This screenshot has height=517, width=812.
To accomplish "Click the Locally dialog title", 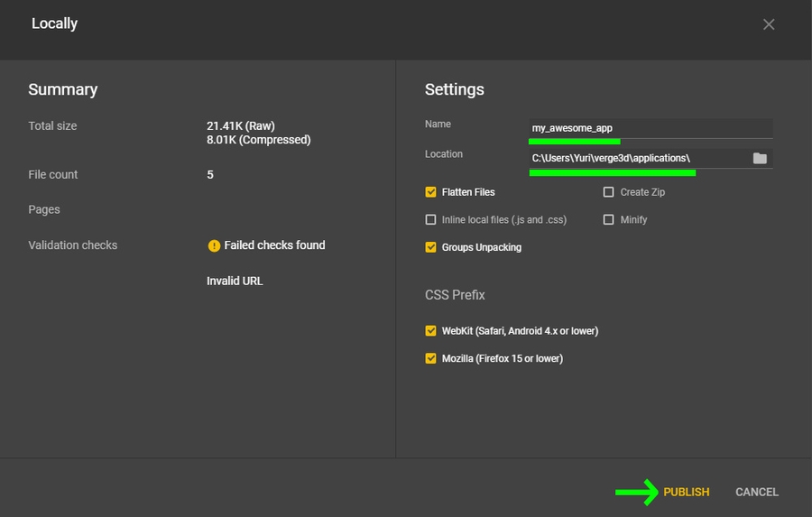I will (54, 23).
